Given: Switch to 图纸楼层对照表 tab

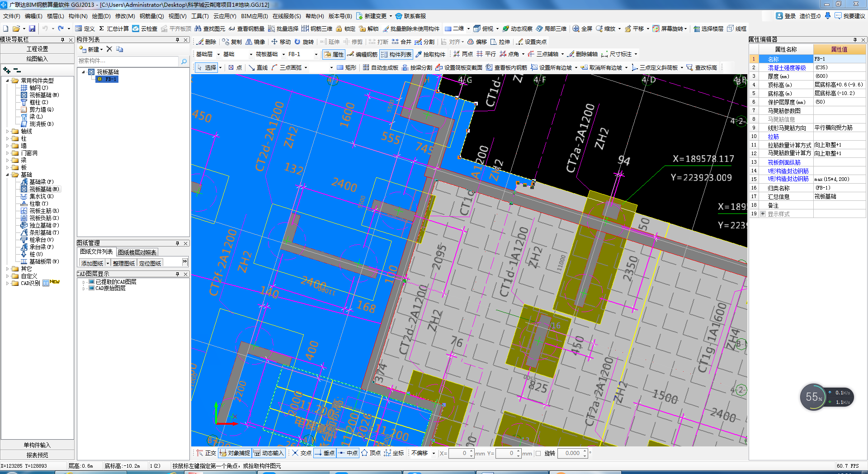Looking at the screenshot, I should (x=137, y=252).
